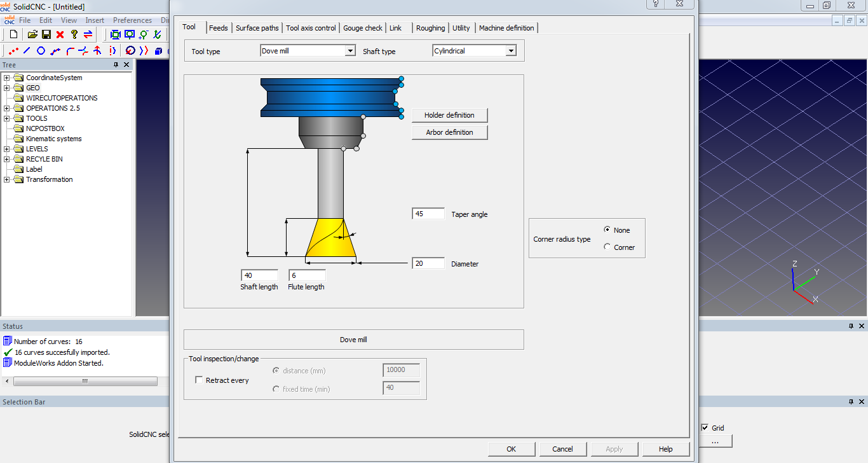Click the Save floppy disk icon

[46, 34]
